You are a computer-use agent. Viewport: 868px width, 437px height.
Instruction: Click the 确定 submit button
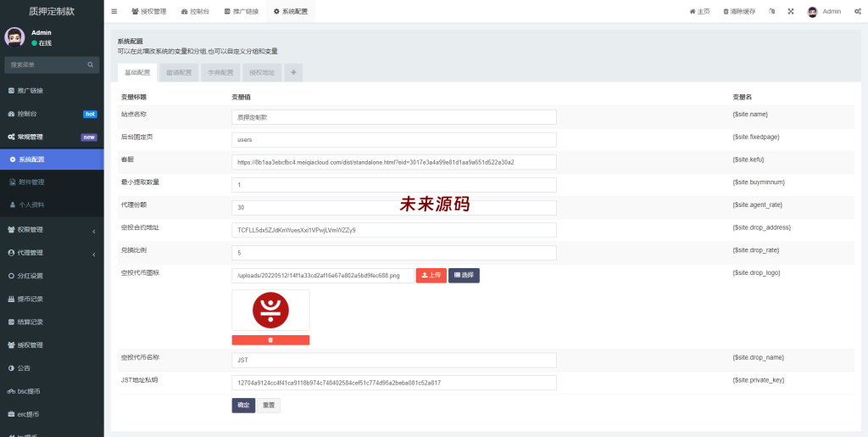pos(243,406)
